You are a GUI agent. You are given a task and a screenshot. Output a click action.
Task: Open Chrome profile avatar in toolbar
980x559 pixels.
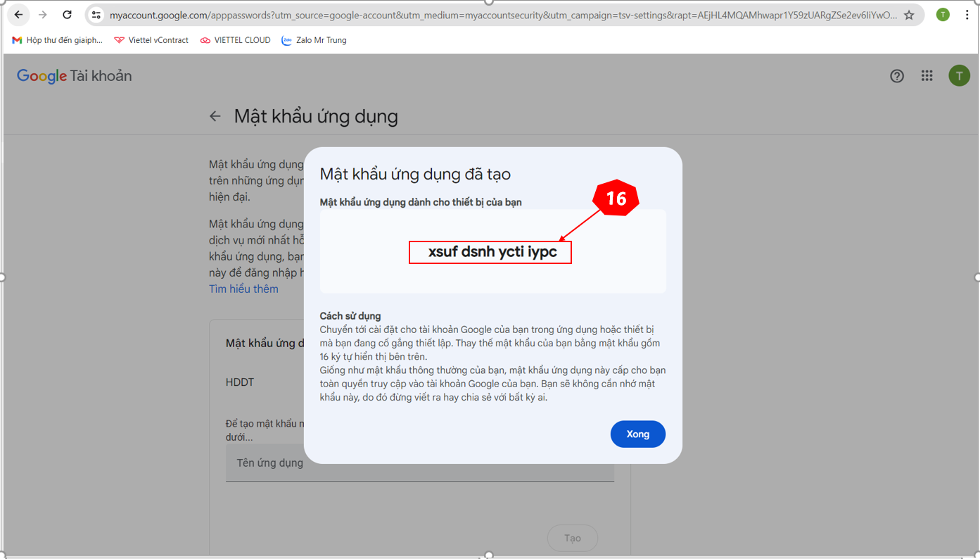943,15
